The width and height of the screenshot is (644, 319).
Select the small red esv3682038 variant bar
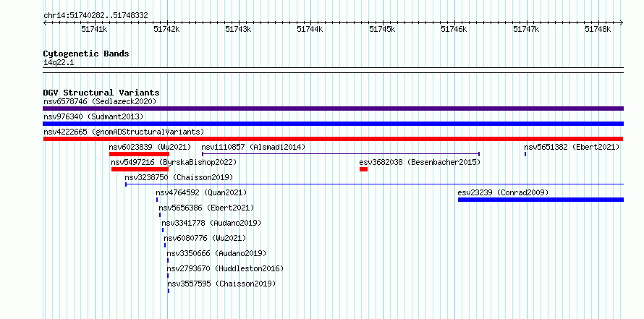click(x=363, y=169)
